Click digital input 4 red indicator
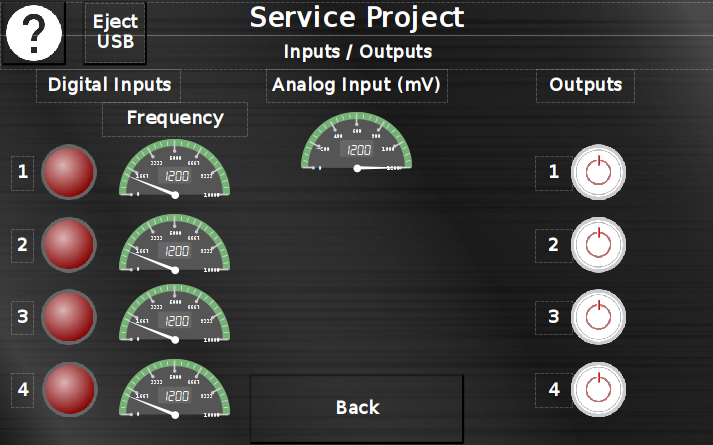 [69, 389]
